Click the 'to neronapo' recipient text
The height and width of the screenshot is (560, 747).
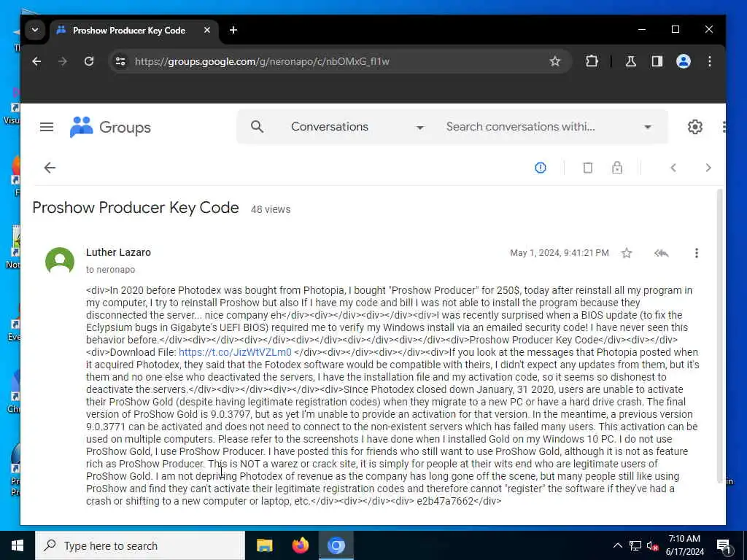pyautogui.click(x=111, y=270)
